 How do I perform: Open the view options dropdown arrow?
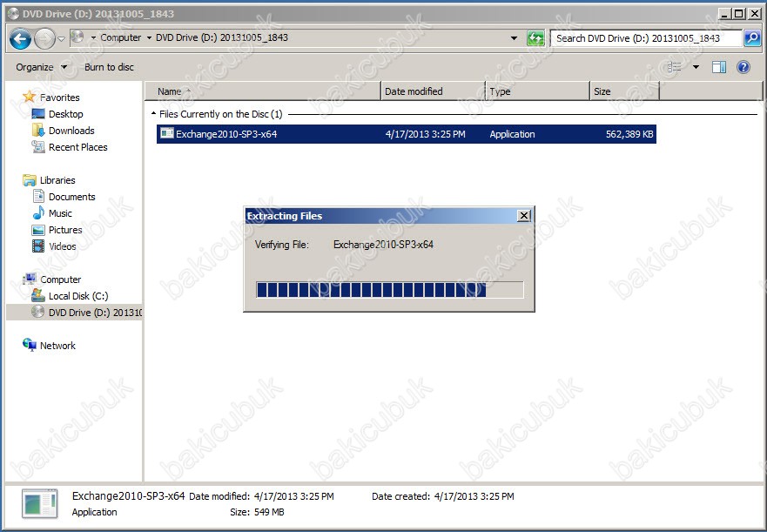pos(696,67)
